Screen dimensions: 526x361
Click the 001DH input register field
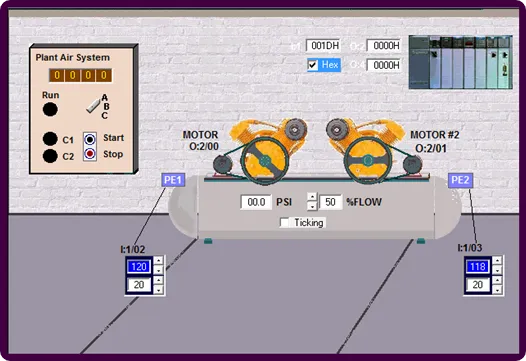pyautogui.click(x=323, y=46)
